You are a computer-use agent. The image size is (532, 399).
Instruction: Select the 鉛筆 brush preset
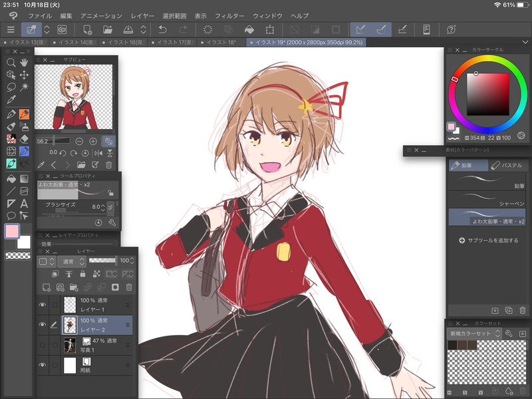coord(487,182)
